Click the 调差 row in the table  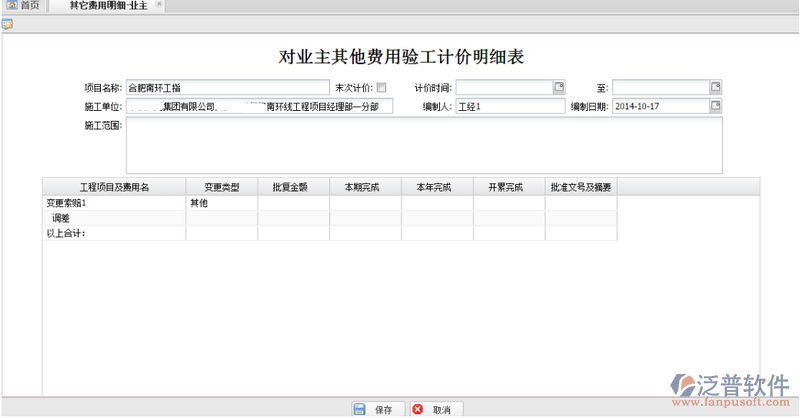coord(113,218)
